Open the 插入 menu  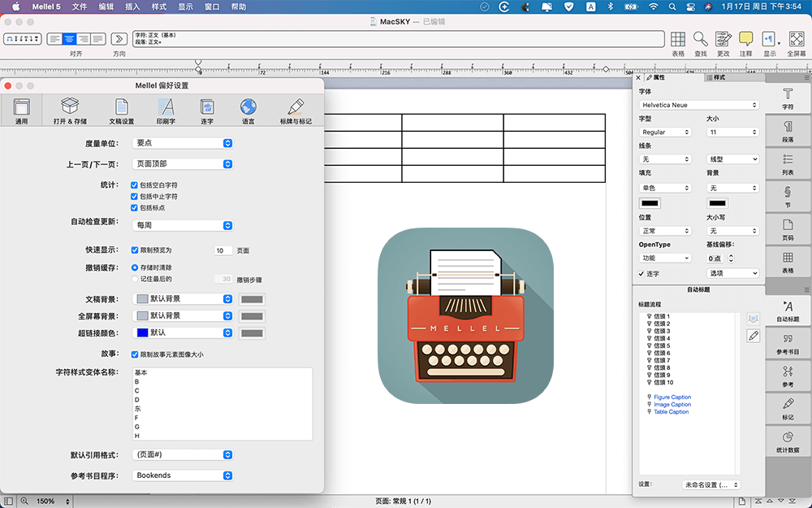click(x=132, y=7)
